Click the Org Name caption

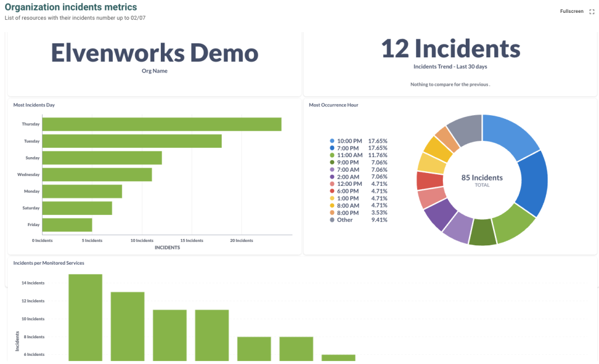coord(154,71)
